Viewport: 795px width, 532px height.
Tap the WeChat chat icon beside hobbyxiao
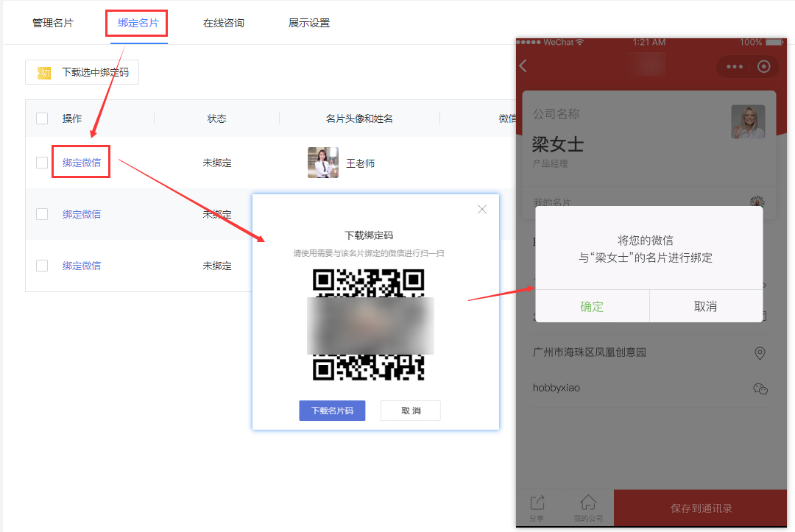(x=760, y=389)
